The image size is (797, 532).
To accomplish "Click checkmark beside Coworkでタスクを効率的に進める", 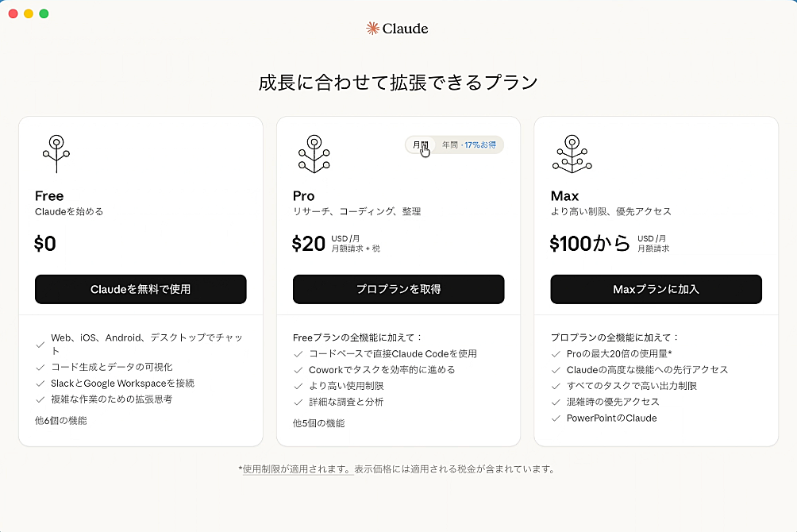I will point(298,370).
